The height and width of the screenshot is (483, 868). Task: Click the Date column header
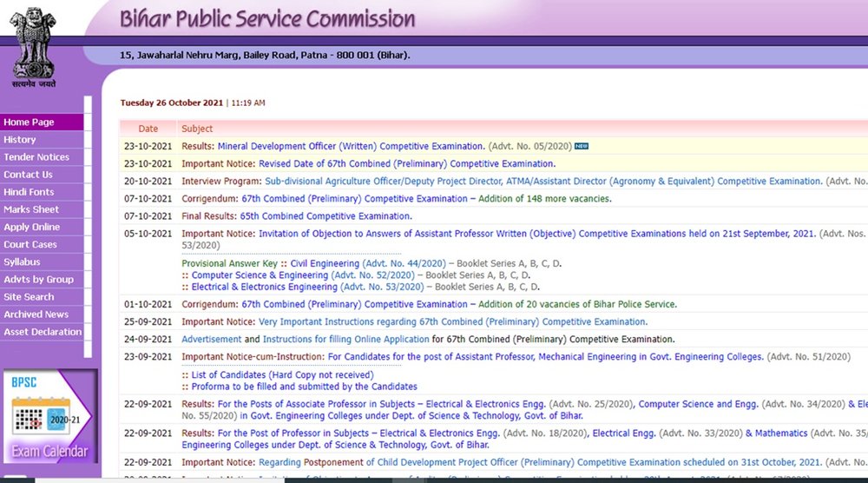click(148, 129)
